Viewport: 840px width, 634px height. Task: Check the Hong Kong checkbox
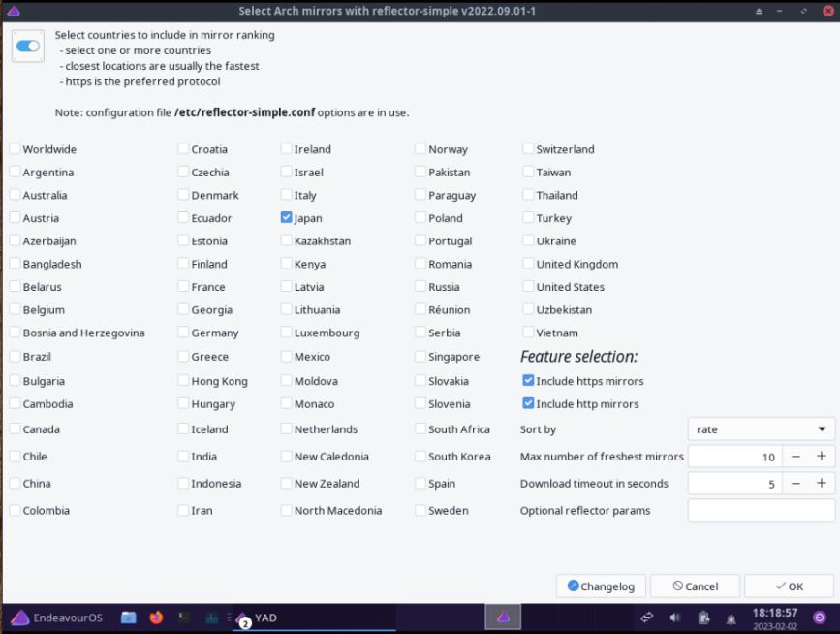click(x=184, y=381)
